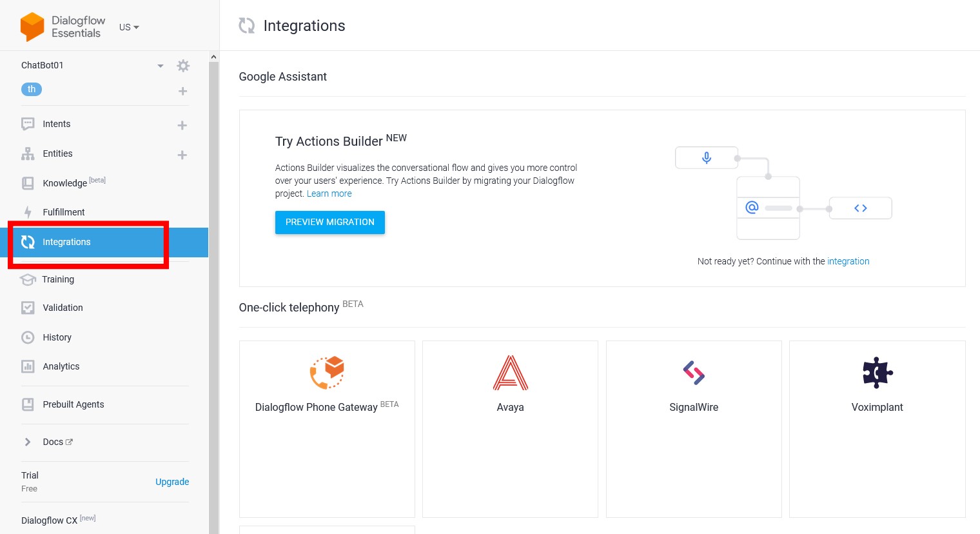The height and width of the screenshot is (534, 980).
Task: Click the Fulfillment lightning bolt icon
Action: coord(28,212)
